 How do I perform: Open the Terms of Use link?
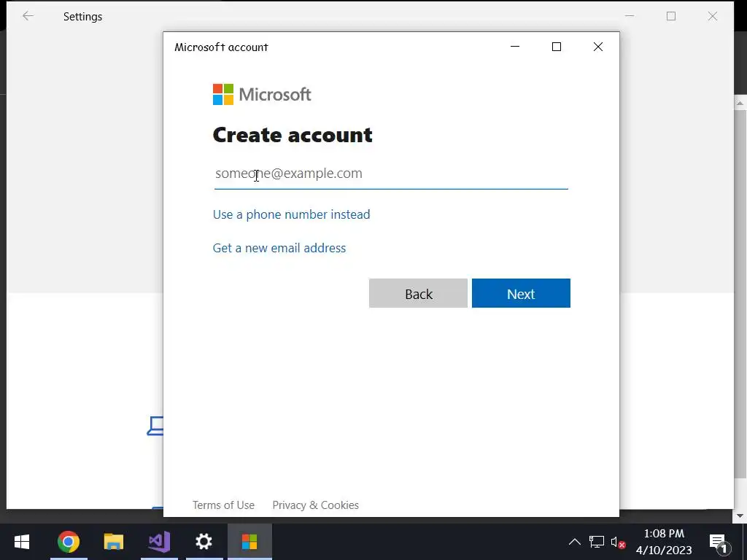(223, 505)
